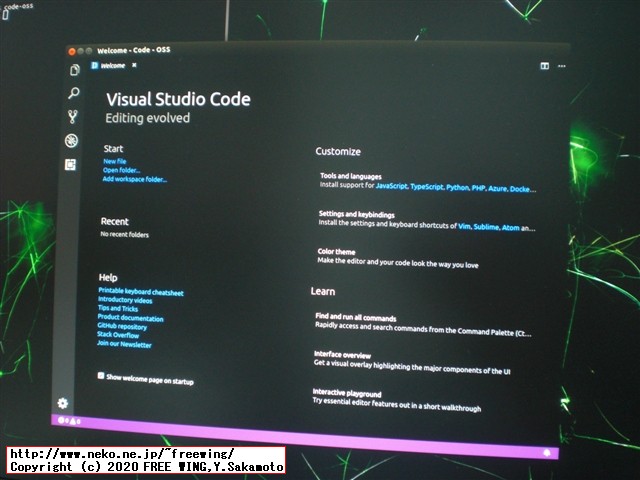This screenshot has height=480, width=640.
Task: Install Sublime keybindings link
Action: (x=486, y=227)
